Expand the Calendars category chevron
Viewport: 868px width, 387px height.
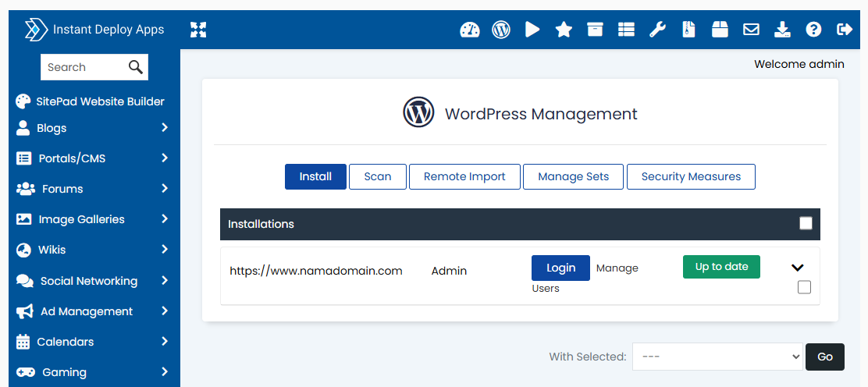coord(165,341)
